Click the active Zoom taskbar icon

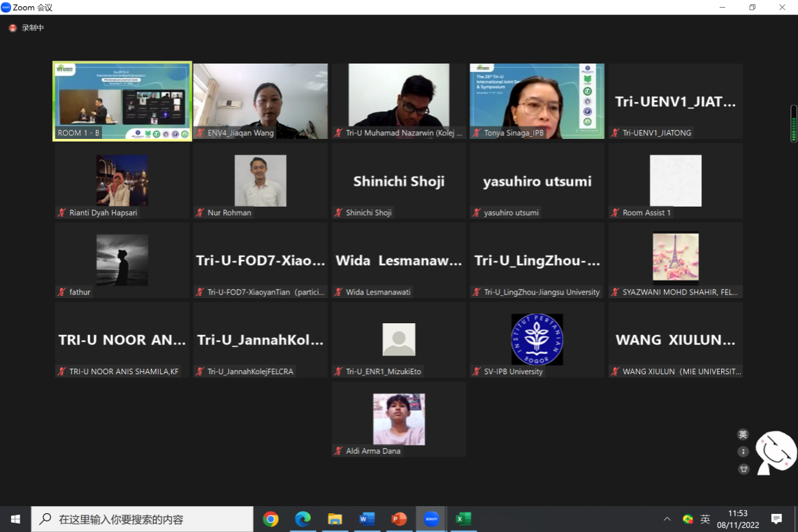[x=431, y=519]
